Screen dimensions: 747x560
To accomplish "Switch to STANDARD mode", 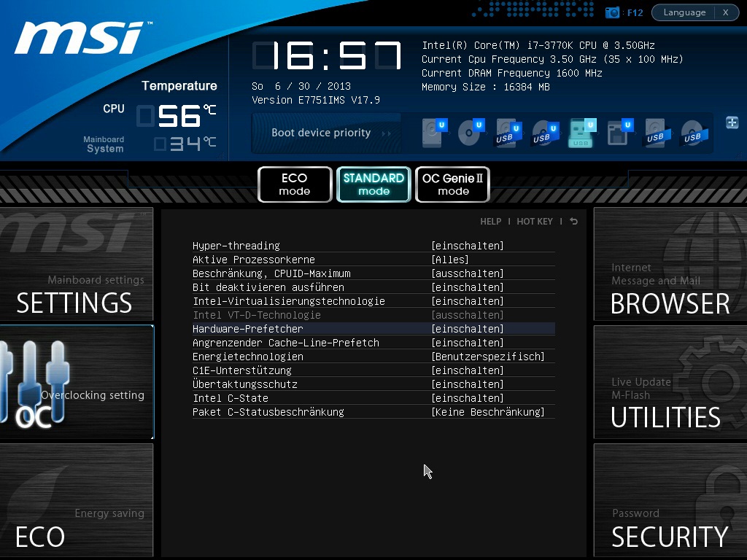I will click(x=373, y=184).
